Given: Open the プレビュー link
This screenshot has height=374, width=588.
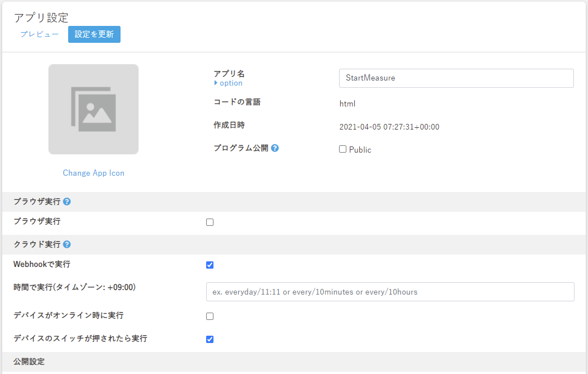Looking at the screenshot, I should [39, 34].
